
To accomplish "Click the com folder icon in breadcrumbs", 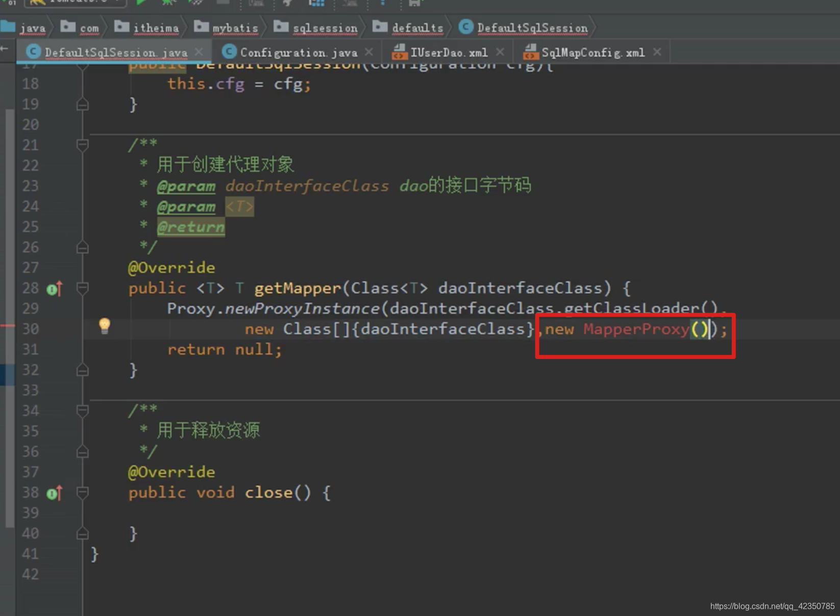I will click(68, 26).
